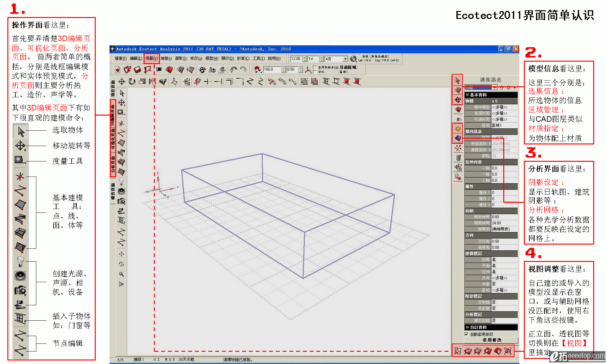The image size is (607, 364).
Task: Open the 計算(C) menu
Action: coord(243,58)
